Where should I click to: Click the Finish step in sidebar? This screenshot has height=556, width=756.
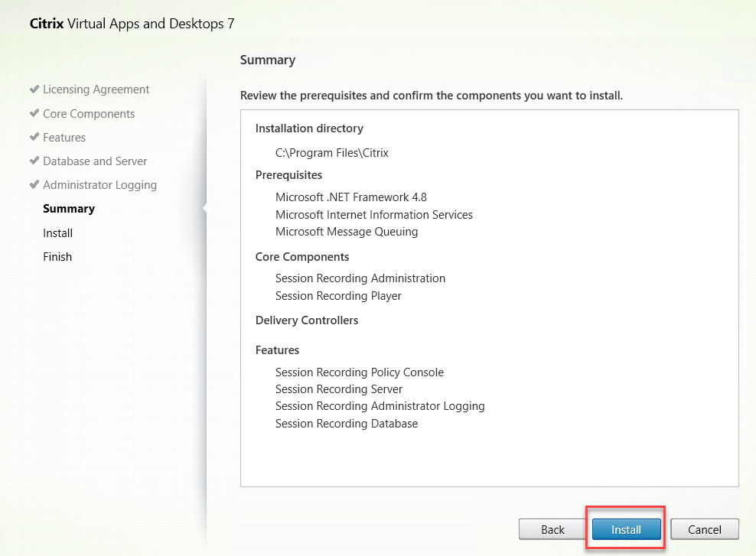pos(57,257)
